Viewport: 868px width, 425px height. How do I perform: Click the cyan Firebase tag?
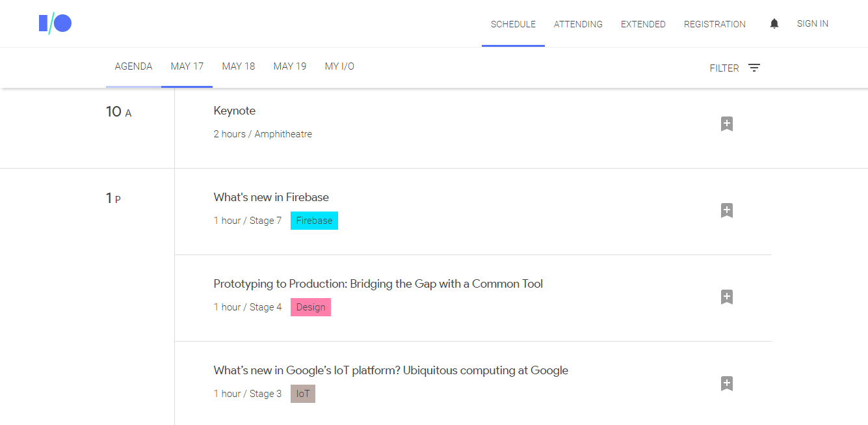click(314, 221)
